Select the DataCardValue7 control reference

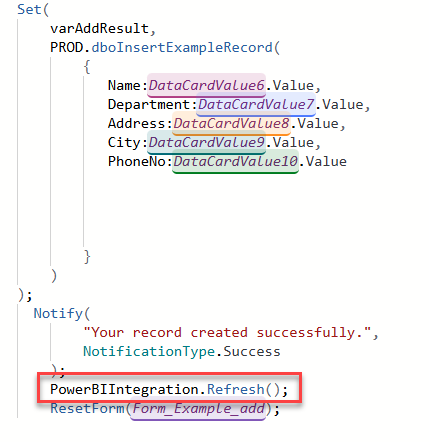256,104
